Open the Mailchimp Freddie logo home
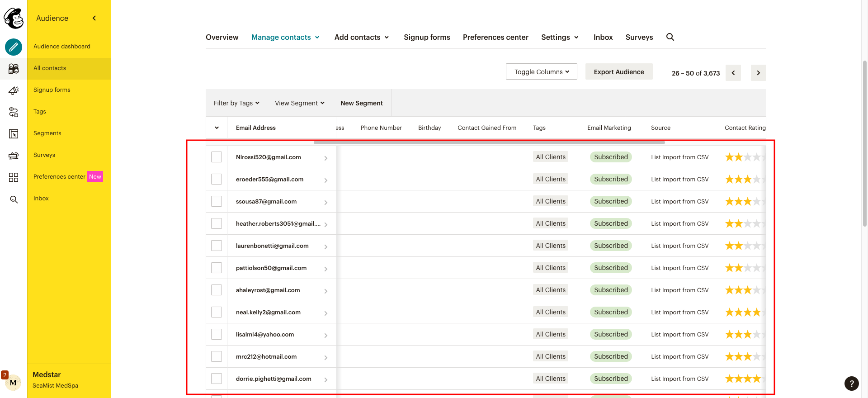The width and height of the screenshot is (868, 398). click(14, 18)
